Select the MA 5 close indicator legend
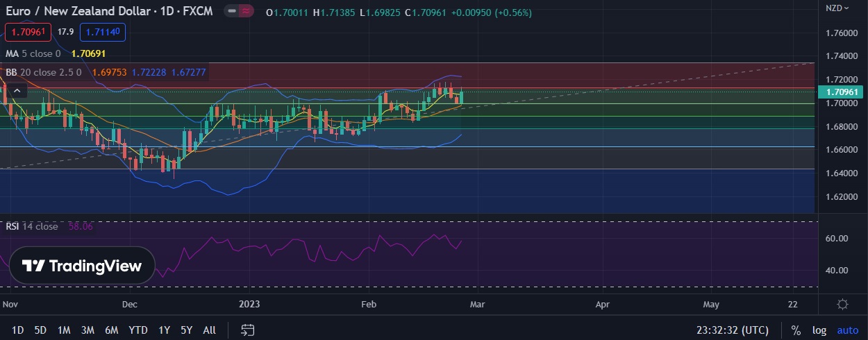 coord(33,53)
